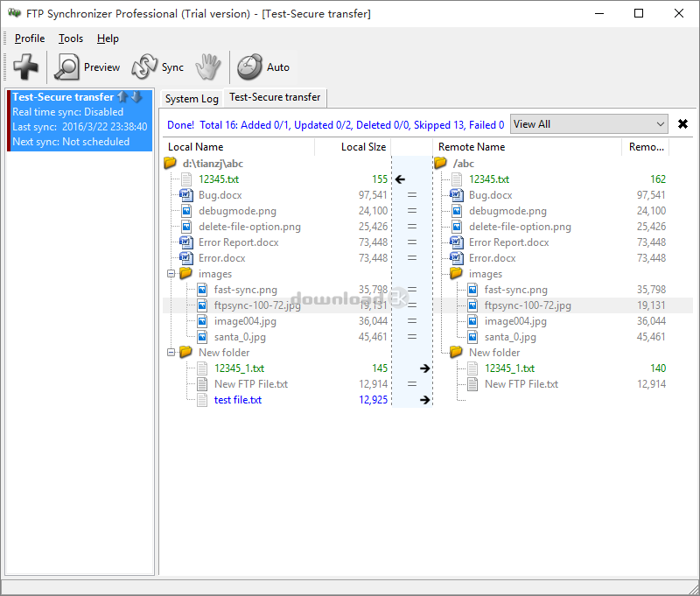The width and height of the screenshot is (700, 596).
Task: Click the remote New folder icon
Action: [x=456, y=352]
